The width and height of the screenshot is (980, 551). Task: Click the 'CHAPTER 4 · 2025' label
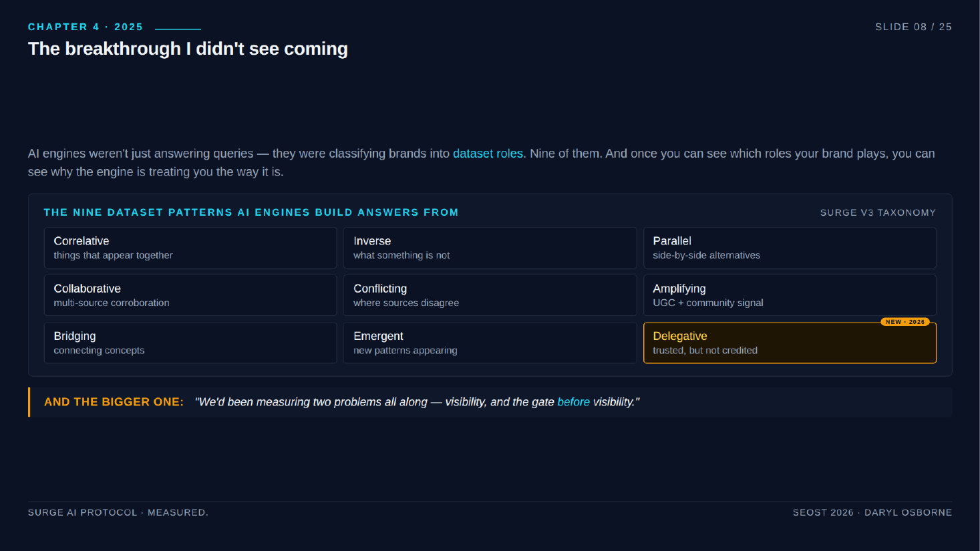pos(86,27)
